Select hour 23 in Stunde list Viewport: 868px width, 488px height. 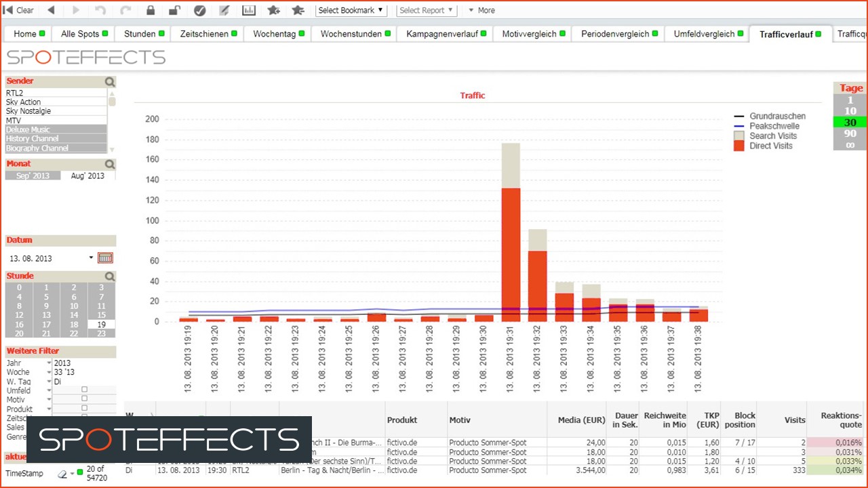click(x=101, y=333)
